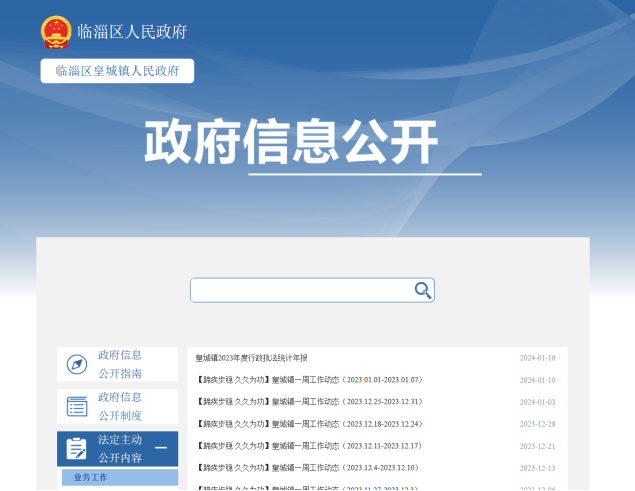Open 皇城镇2023年度行政执法统计年报 article

point(252,358)
